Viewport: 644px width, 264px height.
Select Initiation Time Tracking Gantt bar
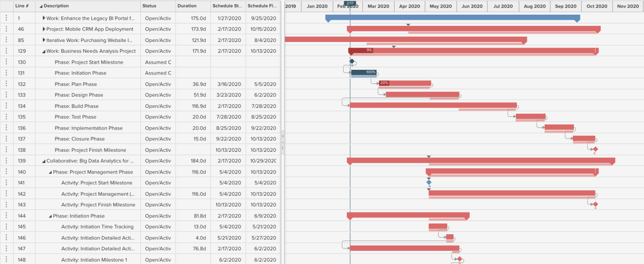(x=438, y=226)
